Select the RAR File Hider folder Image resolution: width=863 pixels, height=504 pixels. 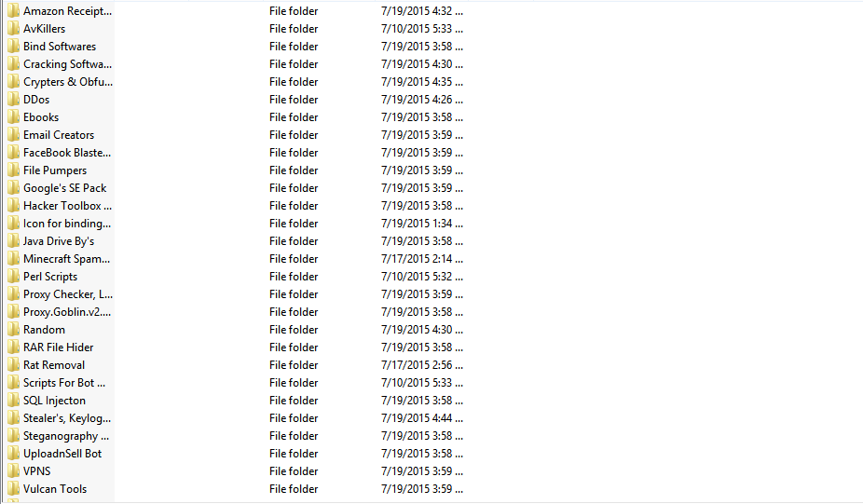point(59,347)
